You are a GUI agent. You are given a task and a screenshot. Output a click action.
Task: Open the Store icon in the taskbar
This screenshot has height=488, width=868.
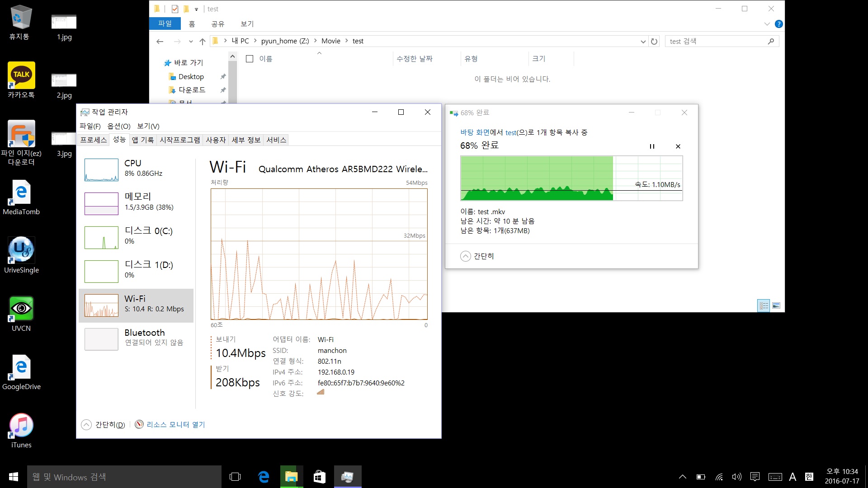click(320, 477)
